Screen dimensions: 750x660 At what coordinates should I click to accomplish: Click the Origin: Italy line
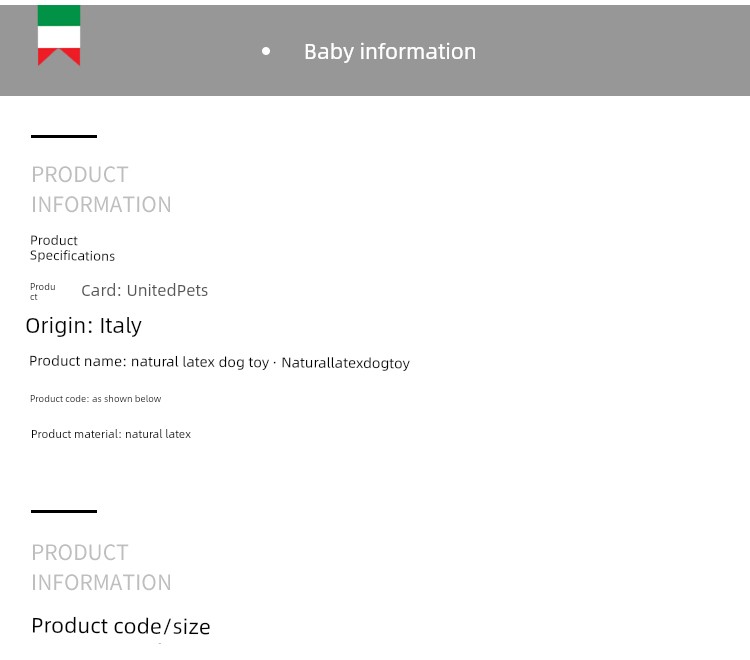click(84, 326)
